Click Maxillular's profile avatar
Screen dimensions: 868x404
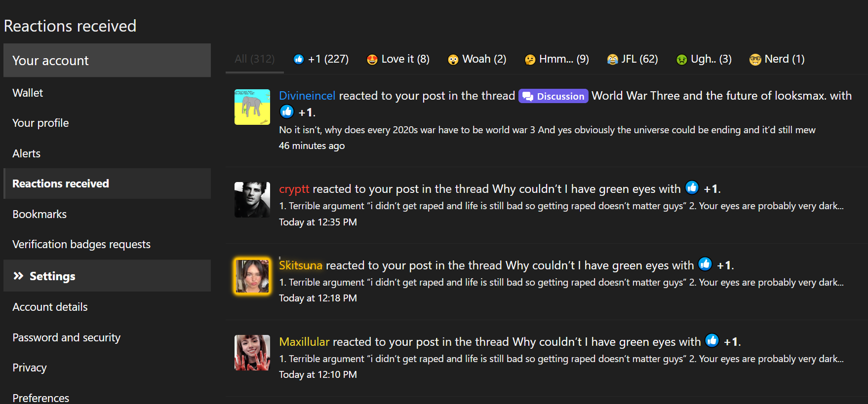click(x=252, y=353)
